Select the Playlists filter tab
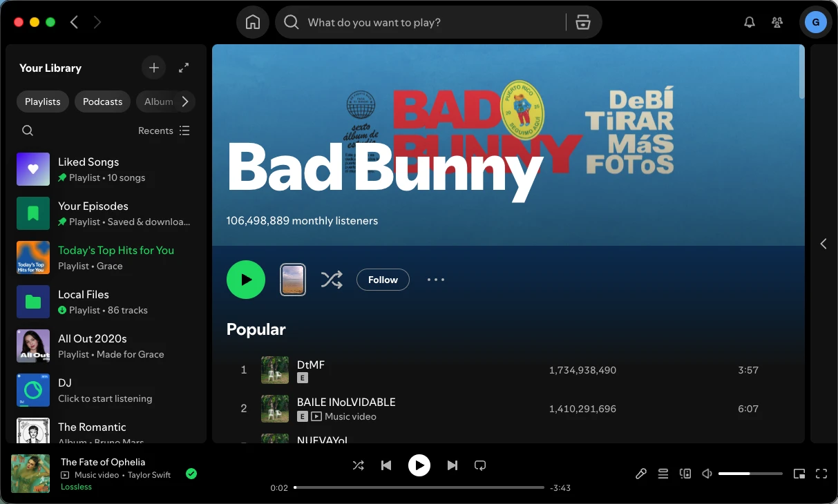Image resolution: width=838 pixels, height=504 pixels. pyautogui.click(x=42, y=101)
